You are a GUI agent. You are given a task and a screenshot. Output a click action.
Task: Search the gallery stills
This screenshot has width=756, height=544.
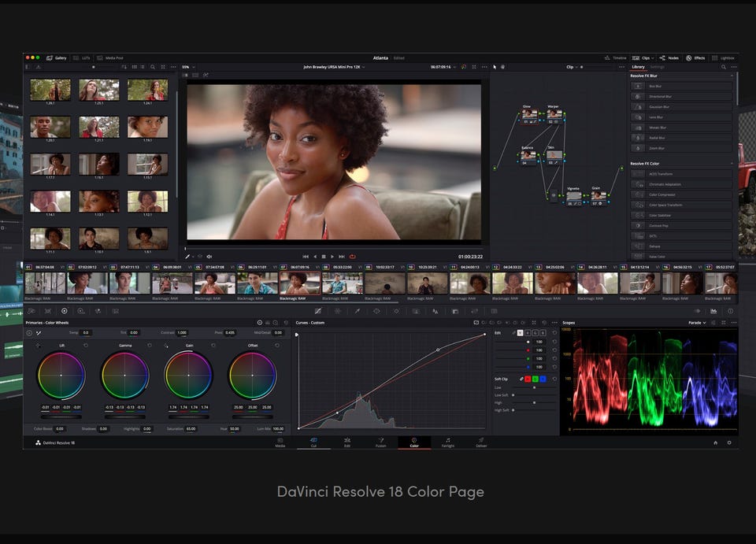point(152,67)
